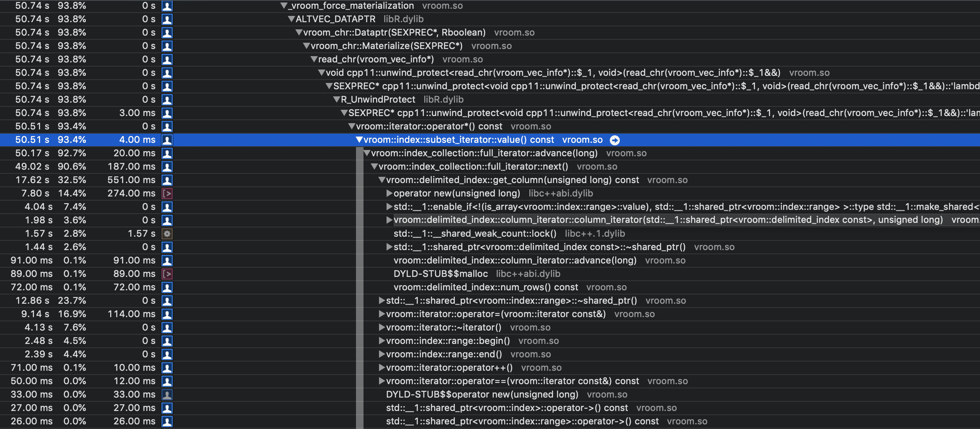Click the vroom.so label beside subset_iterator::value
Viewport: 980px width, 429px height.
[x=582, y=140]
